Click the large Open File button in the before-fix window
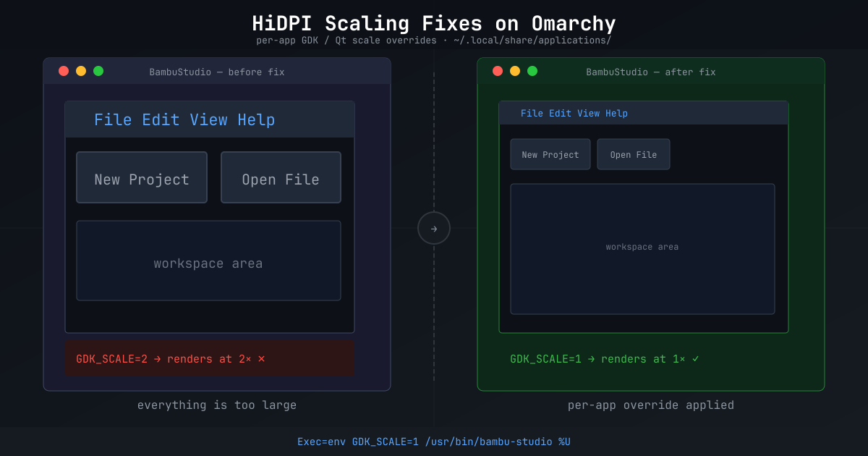Viewport: 868px width, 456px height. click(281, 177)
